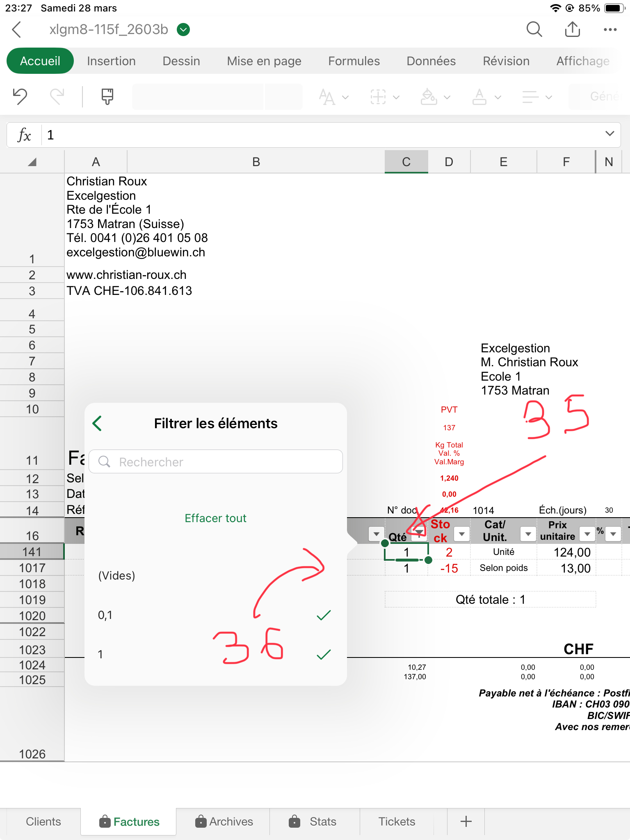The height and width of the screenshot is (840, 630).
Task: Tap Effacer tout to clear filters
Action: coord(215,518)
